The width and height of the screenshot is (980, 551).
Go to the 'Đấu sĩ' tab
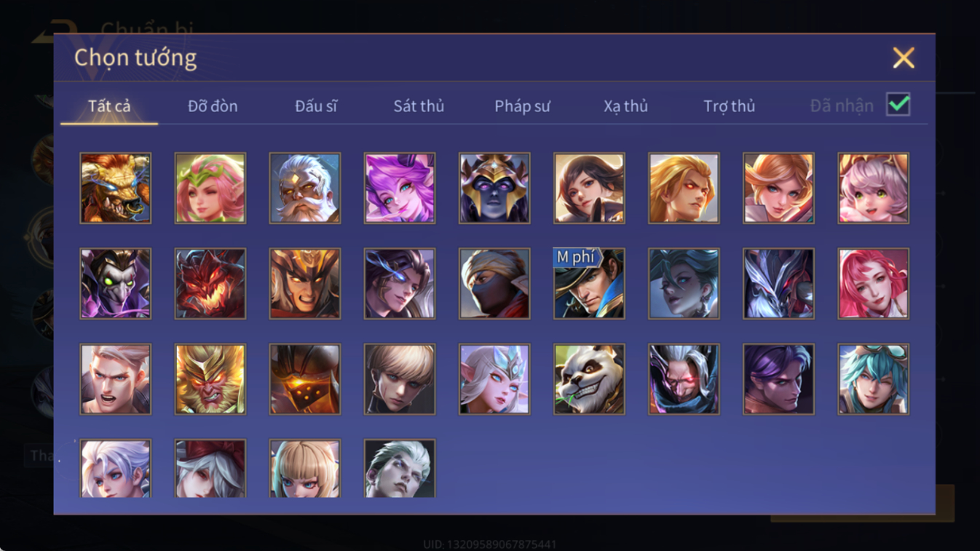click(x=316, y=106)
